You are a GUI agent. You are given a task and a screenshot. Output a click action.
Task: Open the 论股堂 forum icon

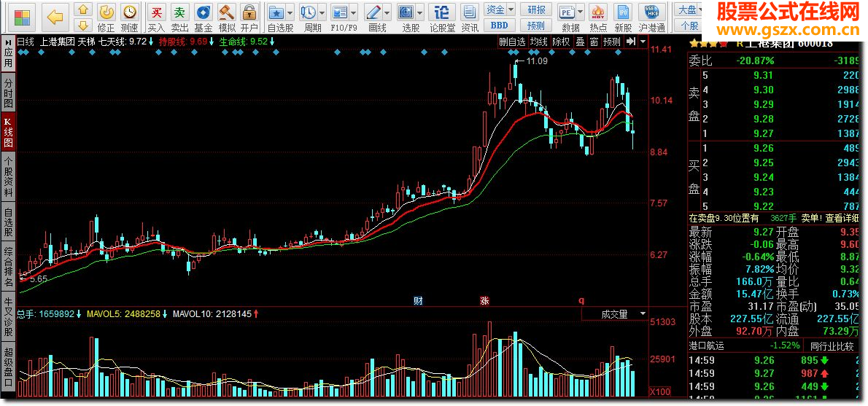[x=442, y=12]
